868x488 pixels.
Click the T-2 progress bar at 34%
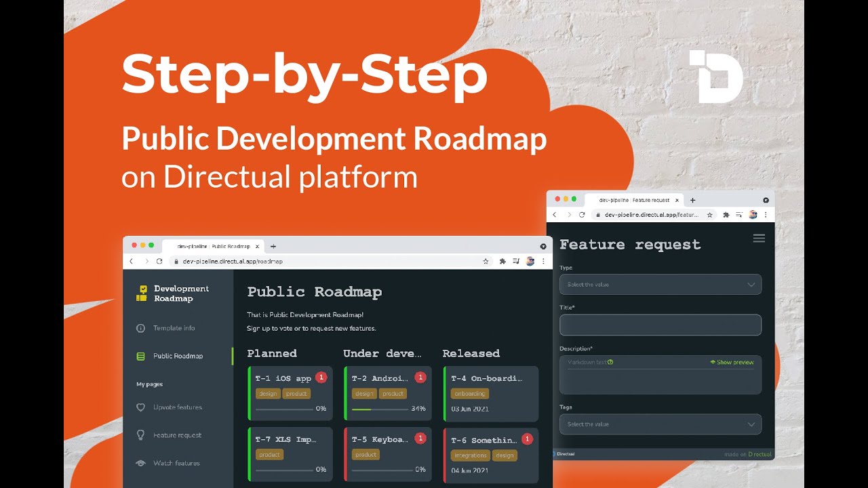point(380,409)
